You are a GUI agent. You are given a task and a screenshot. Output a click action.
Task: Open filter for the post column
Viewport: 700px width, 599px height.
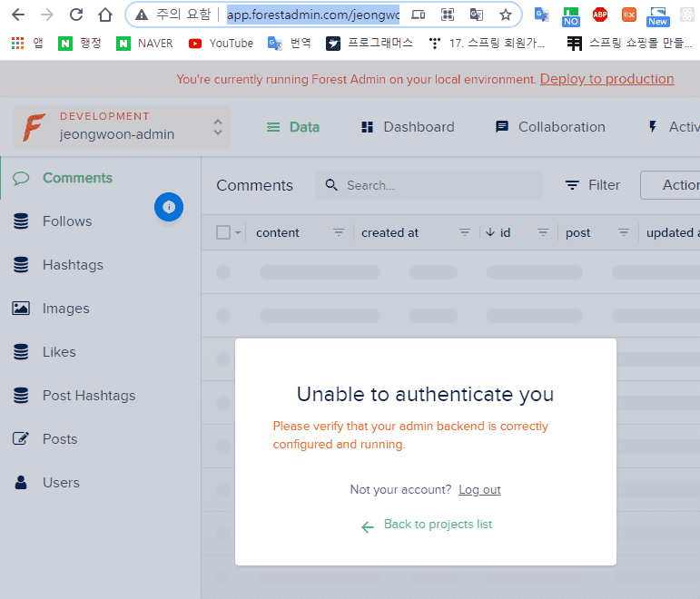point(624,232)
